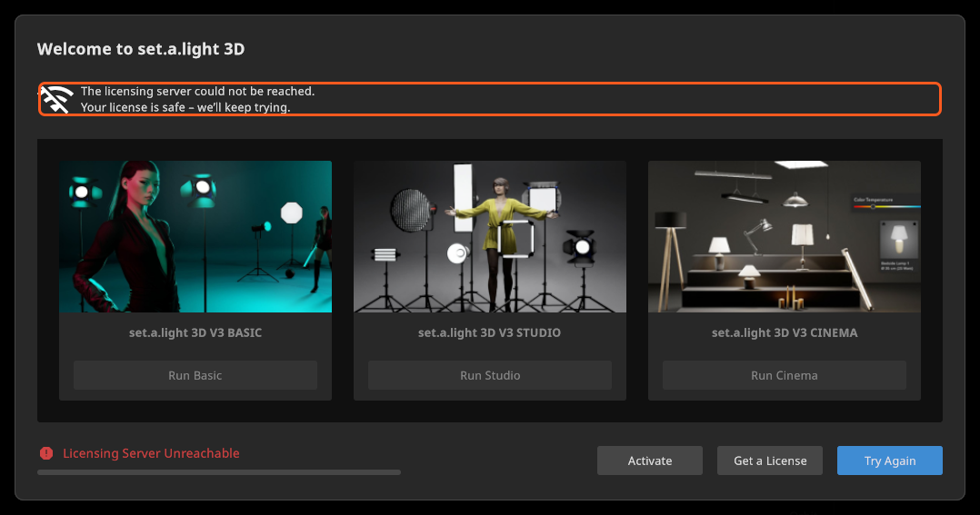Viewport: 980px width, 515px height.
Task: Click the set.a.light 3D V3 CINEMA title label
Action: (x=785, y=332)
